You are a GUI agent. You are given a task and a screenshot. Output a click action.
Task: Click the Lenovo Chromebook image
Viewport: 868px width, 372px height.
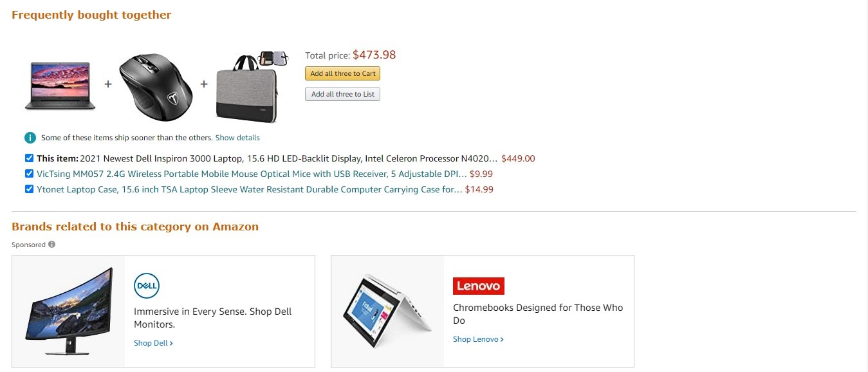(x=387, y=311)
